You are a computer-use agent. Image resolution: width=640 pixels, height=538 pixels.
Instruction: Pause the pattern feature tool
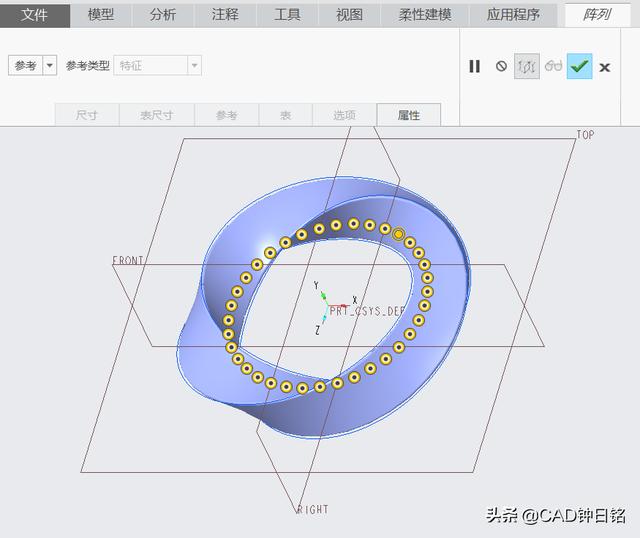pos(474,66)
